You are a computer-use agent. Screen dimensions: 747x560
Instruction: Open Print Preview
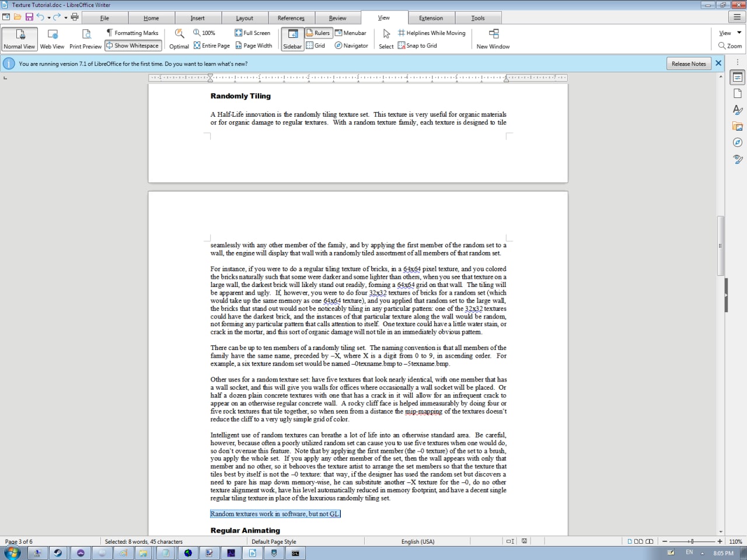tap(85, 39)
